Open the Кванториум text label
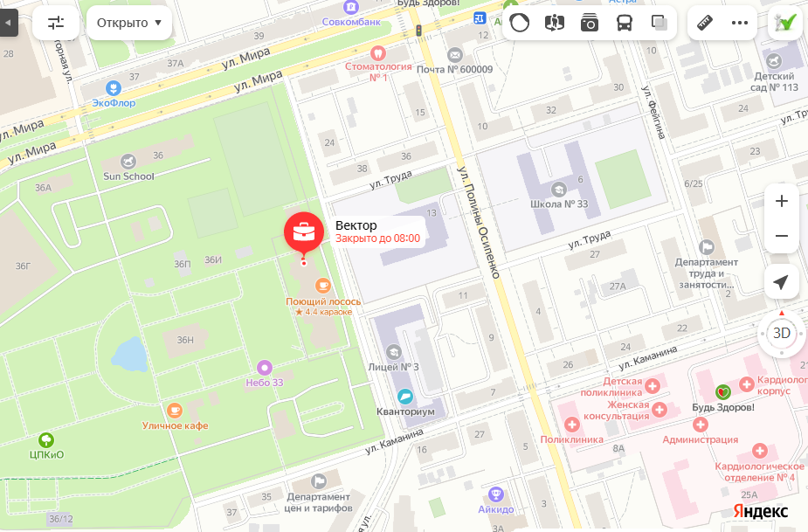Image resolution: width=808 pixels, height=532 pixels. 405,411
